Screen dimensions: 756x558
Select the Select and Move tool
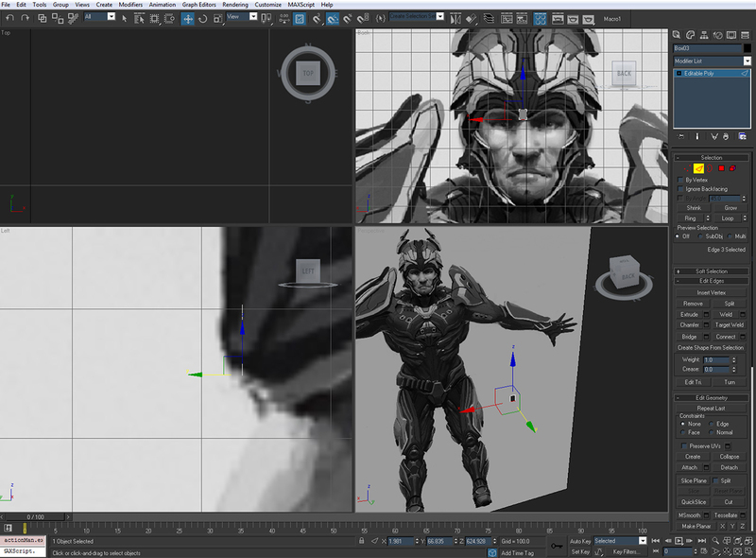tap(187, 19)
